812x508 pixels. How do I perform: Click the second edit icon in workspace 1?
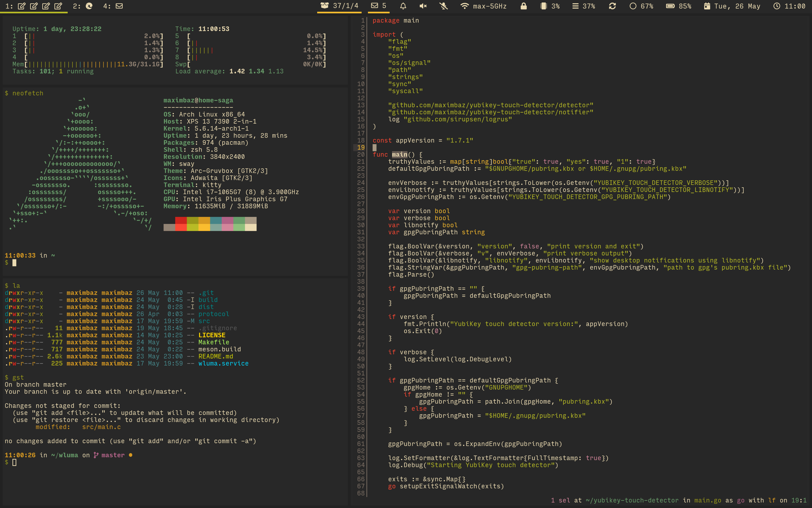click(34, 6)
